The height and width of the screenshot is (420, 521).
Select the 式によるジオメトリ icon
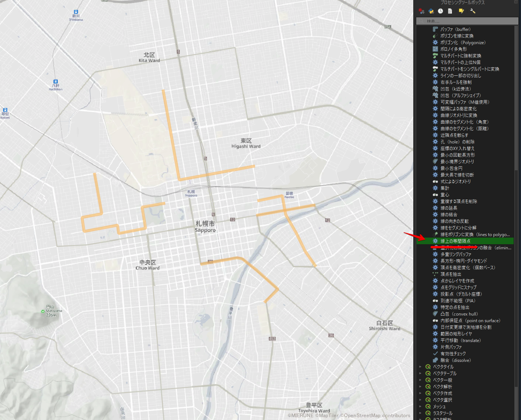435,181
